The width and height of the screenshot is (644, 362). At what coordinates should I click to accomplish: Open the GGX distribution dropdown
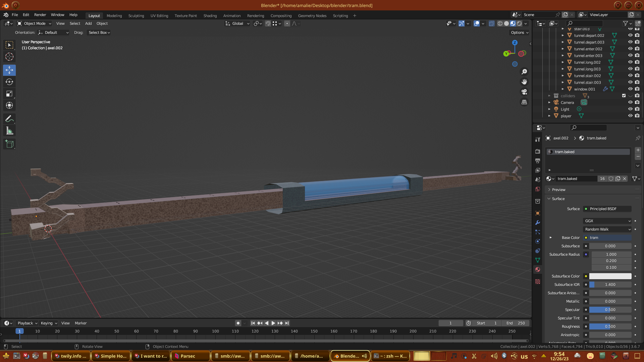point(607,221)
